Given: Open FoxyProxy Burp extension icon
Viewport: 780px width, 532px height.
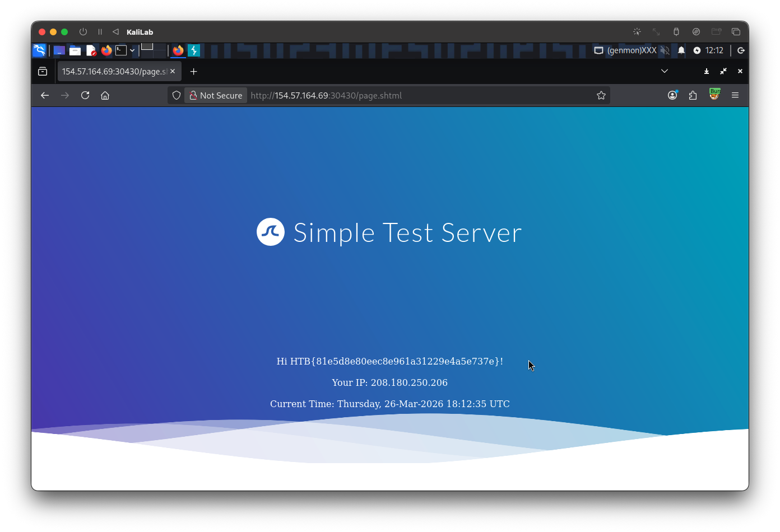Looking at the screenshot, I should tap(714, 94).
